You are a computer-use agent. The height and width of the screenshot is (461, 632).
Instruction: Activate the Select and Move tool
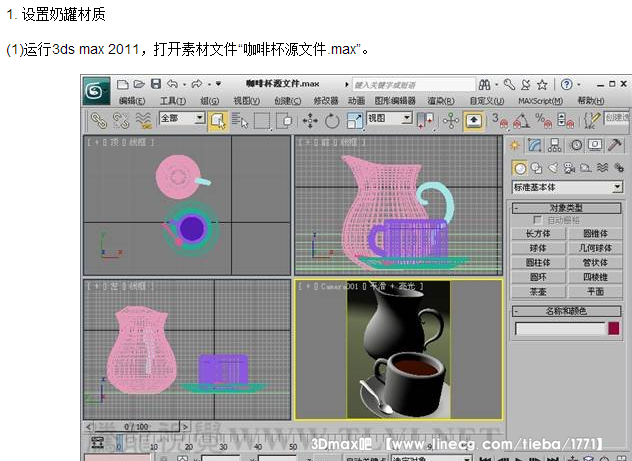point(310,120)
